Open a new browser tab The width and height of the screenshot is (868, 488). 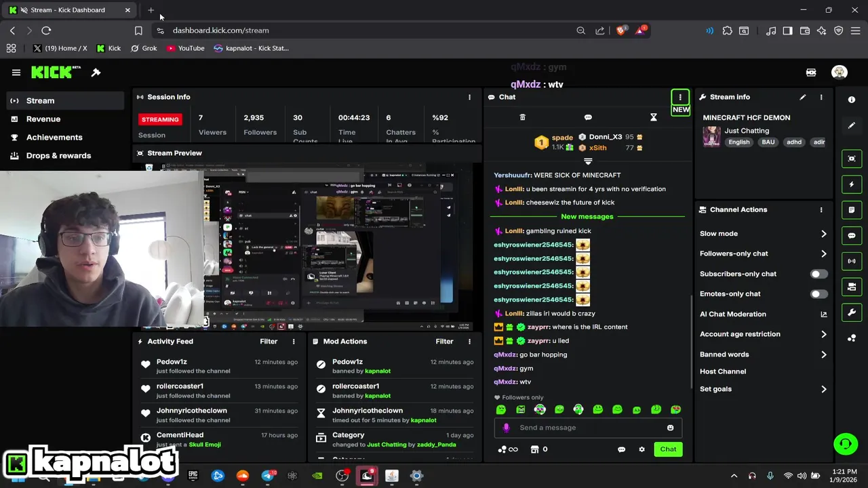151,10
